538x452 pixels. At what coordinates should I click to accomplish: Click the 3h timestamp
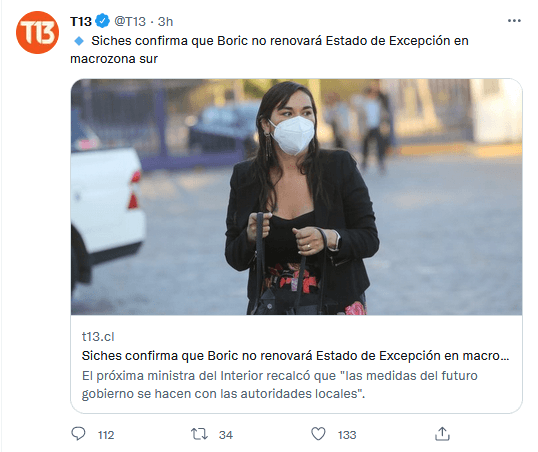click(x=165, y=22)
